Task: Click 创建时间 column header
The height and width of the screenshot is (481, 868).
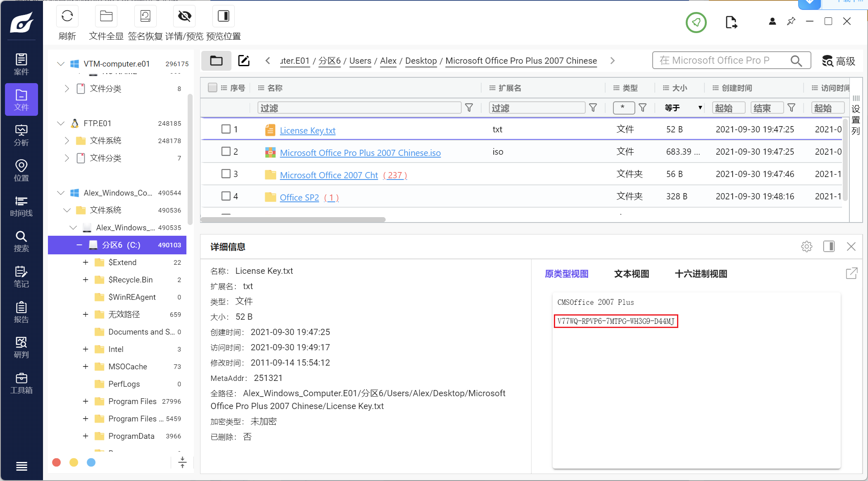Action: click(737, 88)
